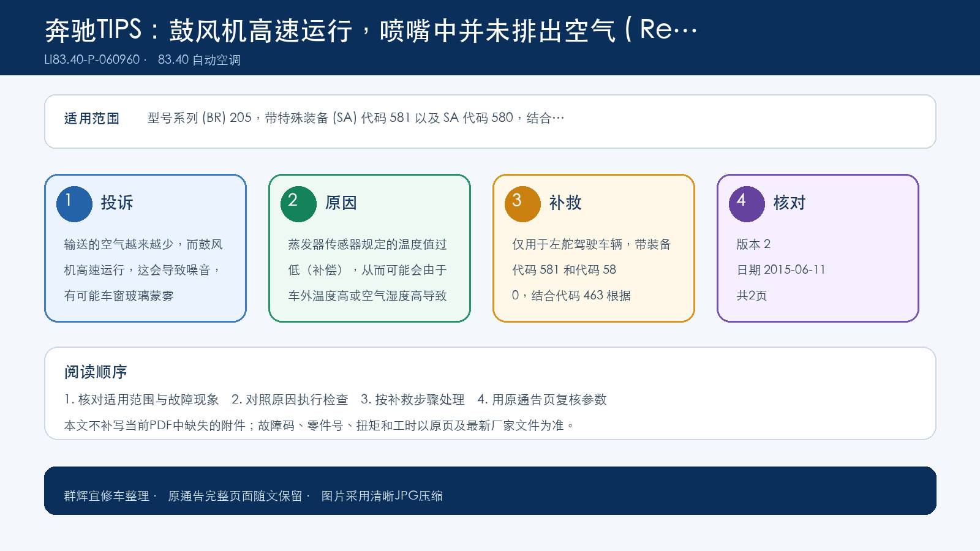Click step 3. 按补救步骤处理

point(413,400)
